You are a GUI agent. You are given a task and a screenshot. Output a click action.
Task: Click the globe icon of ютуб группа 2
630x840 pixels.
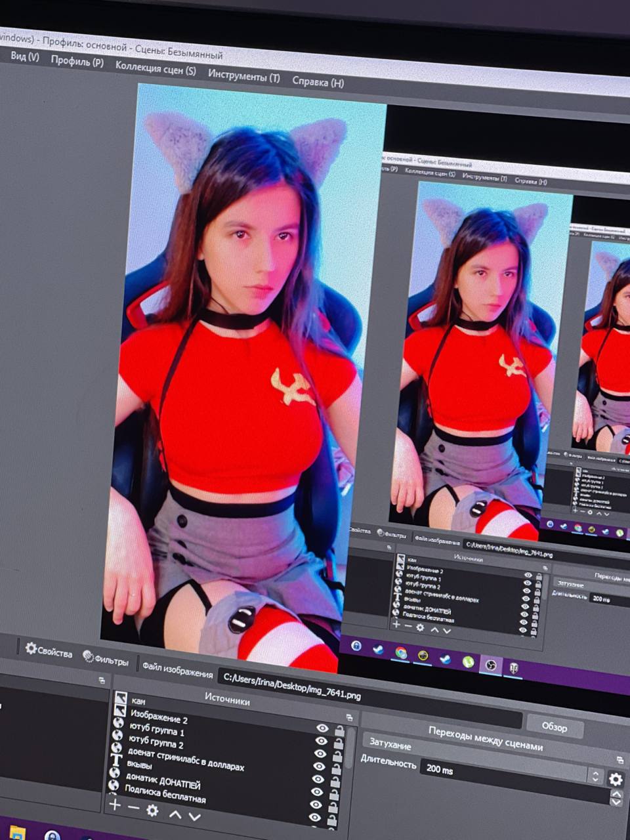tap(117, 736)
